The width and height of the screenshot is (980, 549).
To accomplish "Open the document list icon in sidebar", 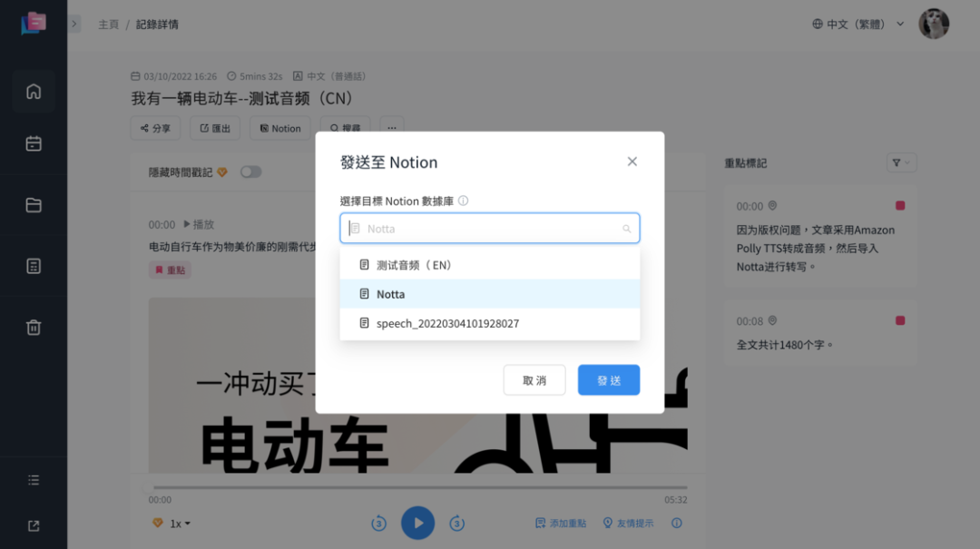I will point(34,267).
